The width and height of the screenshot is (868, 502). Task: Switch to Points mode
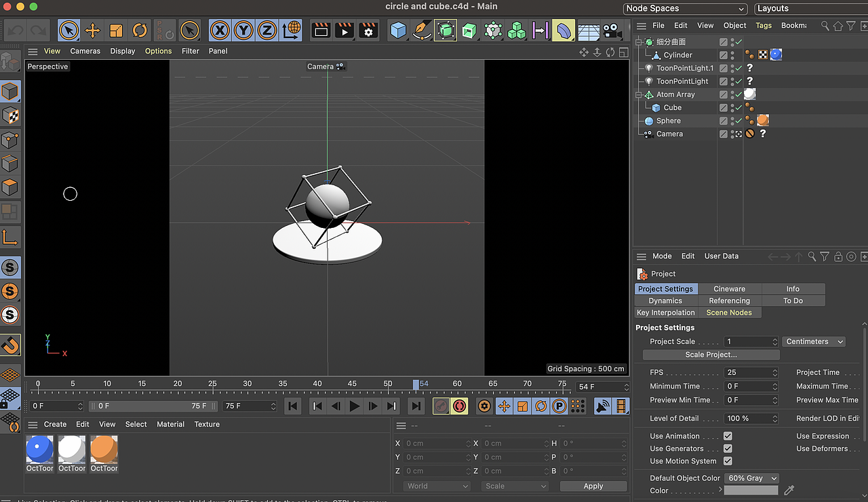pos(10,140)
